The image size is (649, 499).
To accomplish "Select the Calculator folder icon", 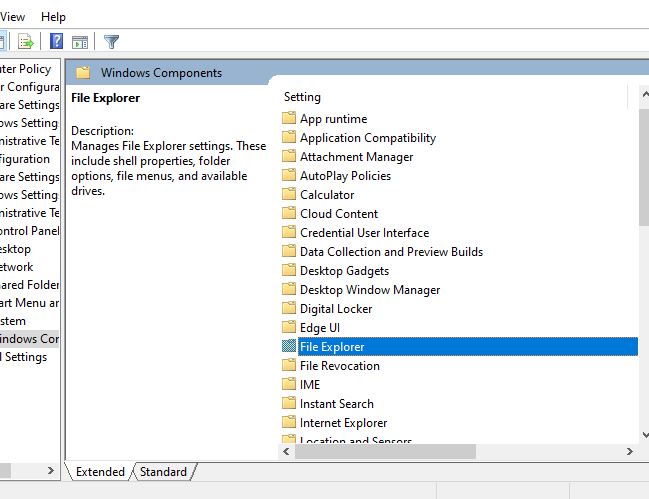I will click(289, 194).
